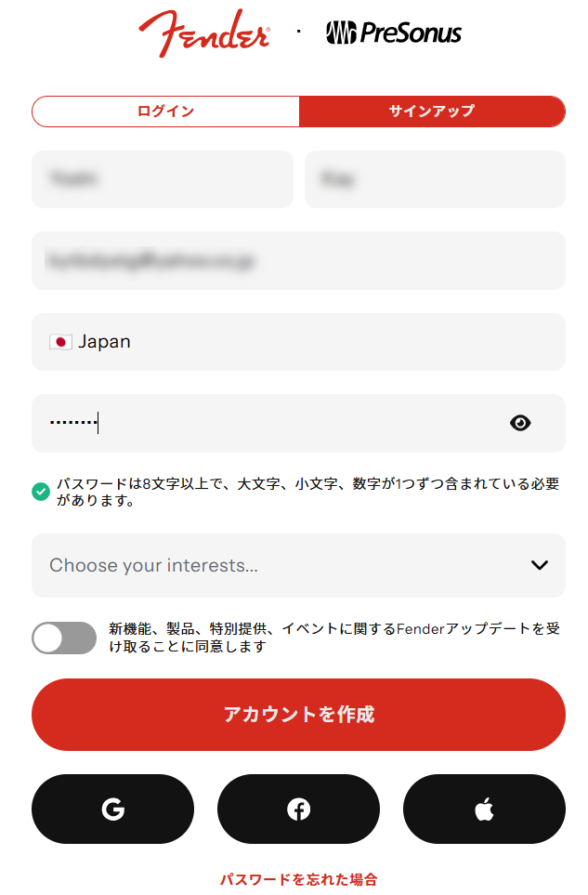Viewport: 588px width, 895px height.
Task: Click the PreSonus logo
Action: point(394,30)
